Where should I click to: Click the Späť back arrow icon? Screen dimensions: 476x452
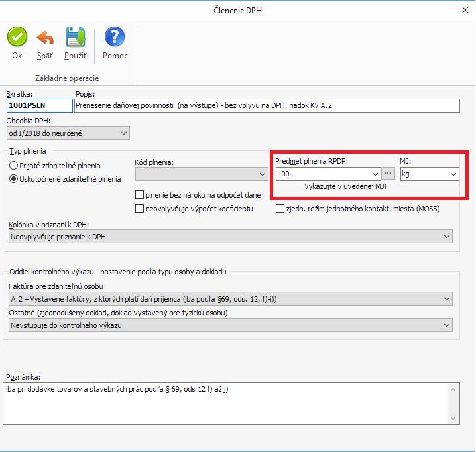[45, 38]
